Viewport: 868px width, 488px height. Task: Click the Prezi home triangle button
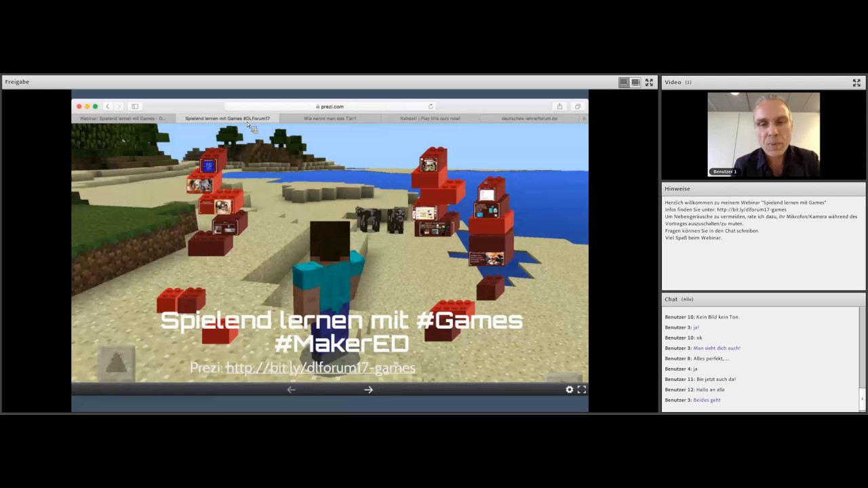coord(117,364)
